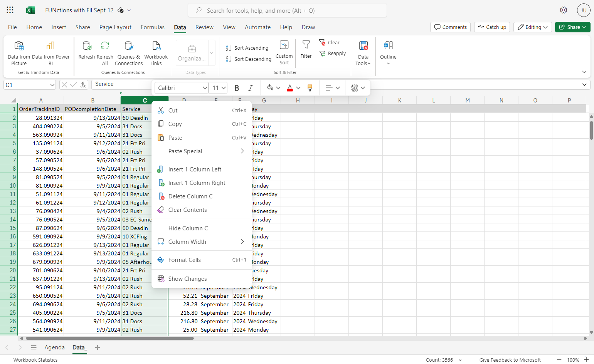Image resolution: width=594 pixels, height=364 pixels.
Task: Sort Descending in the ribbon
Action: [249, 59]
